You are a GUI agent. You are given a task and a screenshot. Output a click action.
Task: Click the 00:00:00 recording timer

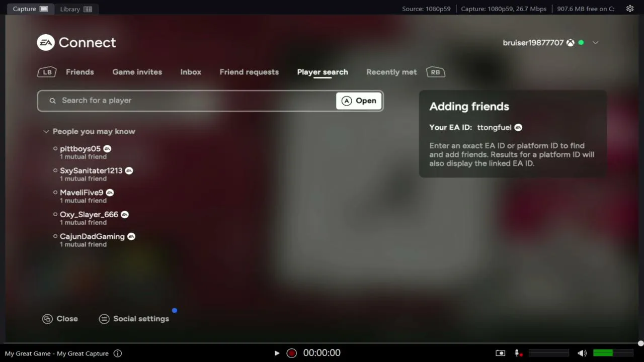[x=322, y=353]
